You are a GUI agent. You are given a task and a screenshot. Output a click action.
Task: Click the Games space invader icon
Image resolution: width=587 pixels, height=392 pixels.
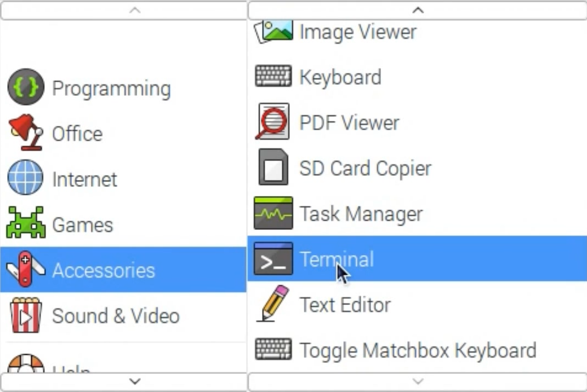pos(25,223)
